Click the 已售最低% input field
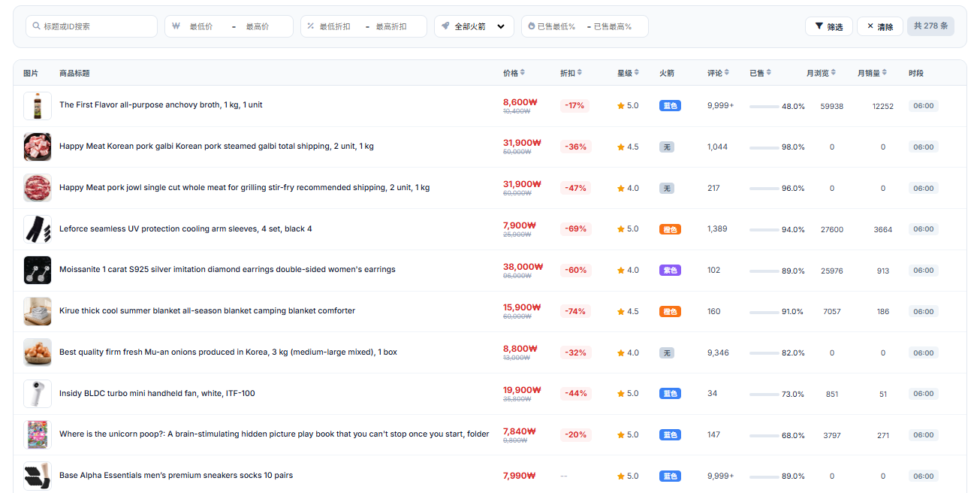 (557, 26)
